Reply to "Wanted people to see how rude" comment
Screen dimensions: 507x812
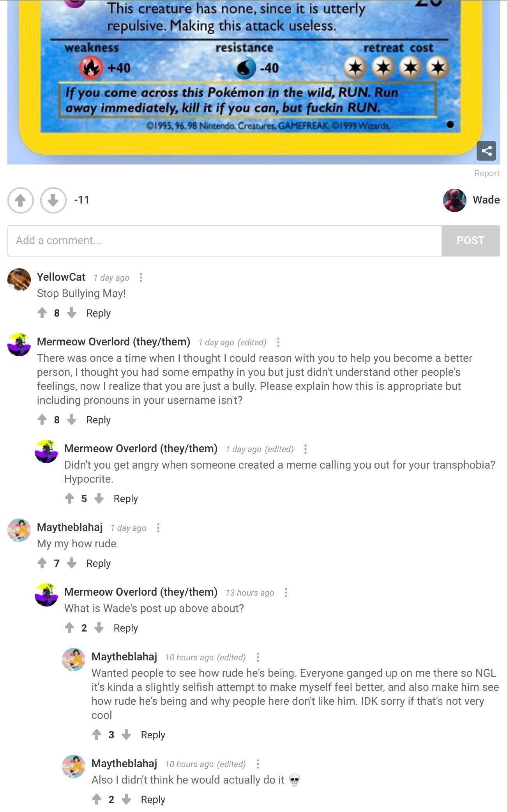click(153, 735)
